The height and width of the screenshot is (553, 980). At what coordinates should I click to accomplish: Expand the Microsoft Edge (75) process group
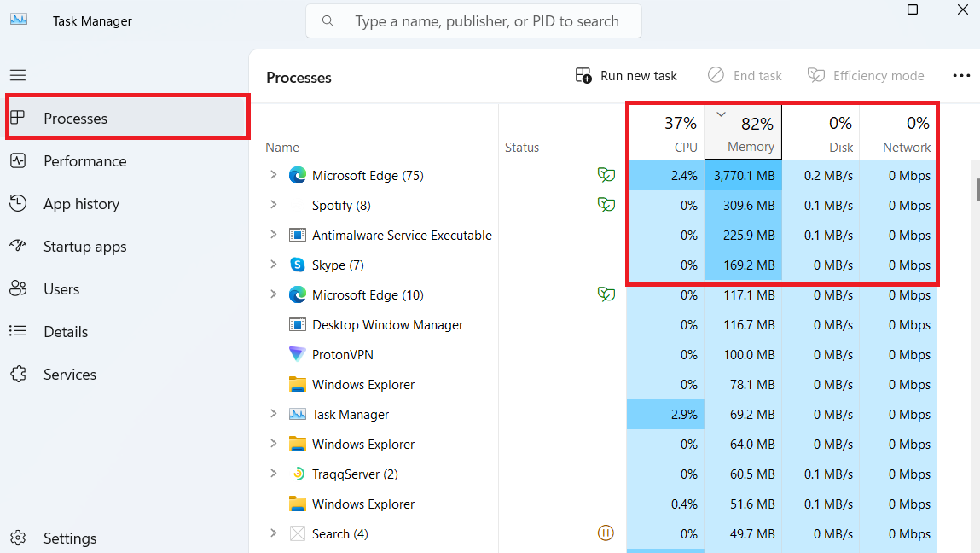[273, 175]
